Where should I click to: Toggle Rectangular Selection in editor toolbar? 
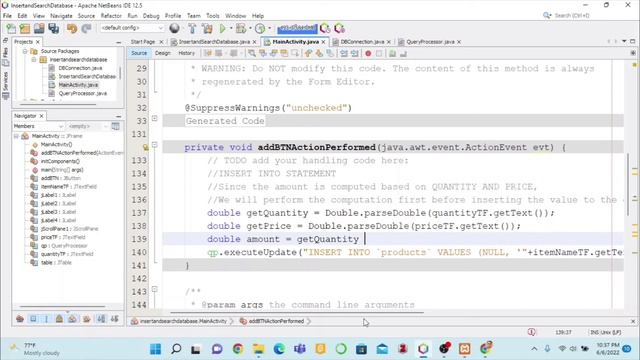[295, 53]
